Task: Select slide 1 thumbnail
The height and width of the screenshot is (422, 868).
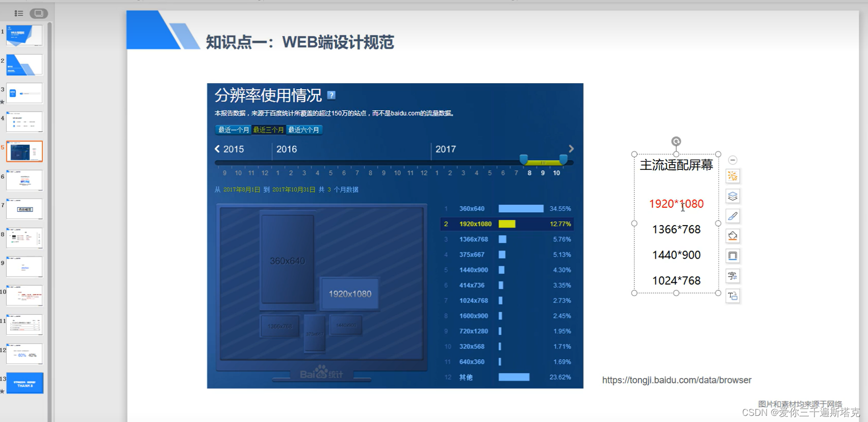Action: tap(24, 36)
